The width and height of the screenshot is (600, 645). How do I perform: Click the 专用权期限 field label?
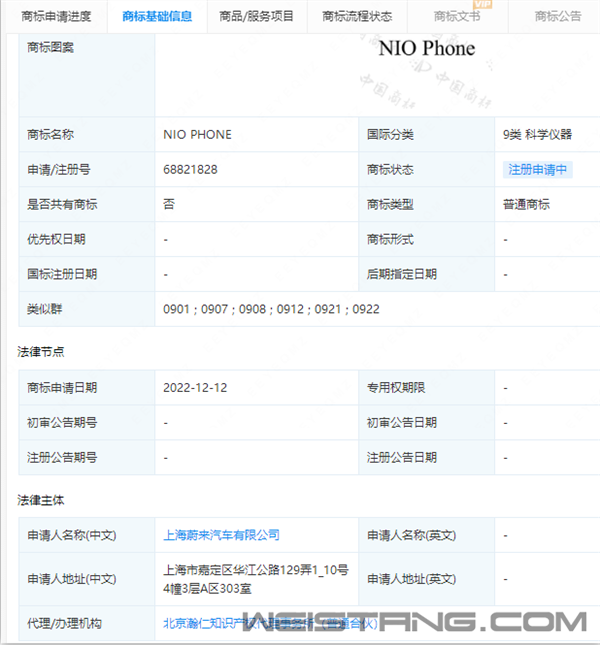[396, 387]
